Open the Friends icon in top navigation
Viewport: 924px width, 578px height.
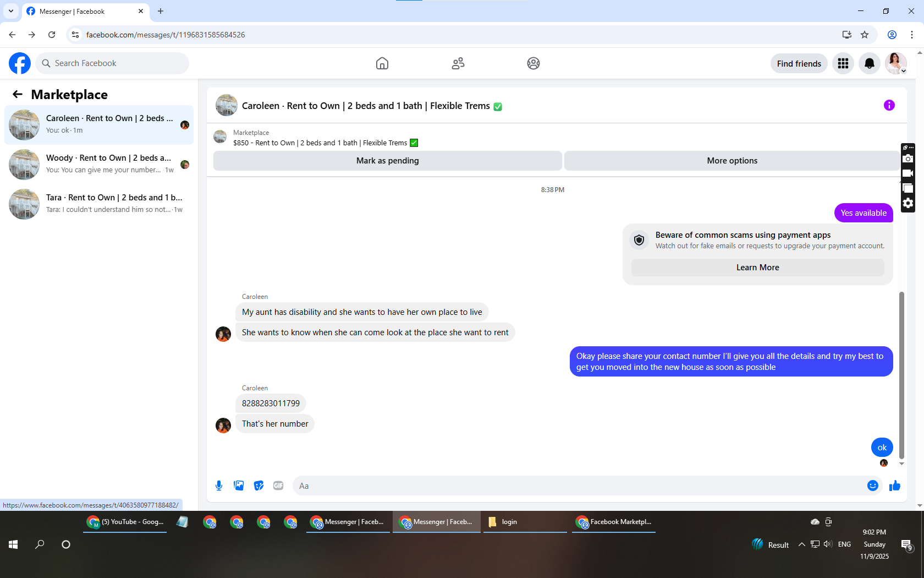tap(458, 63)
